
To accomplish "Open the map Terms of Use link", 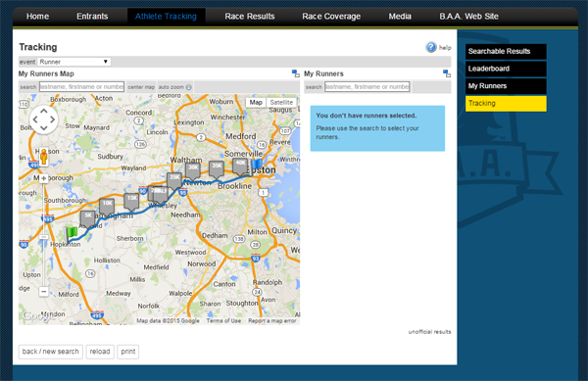I will point(223,321).
